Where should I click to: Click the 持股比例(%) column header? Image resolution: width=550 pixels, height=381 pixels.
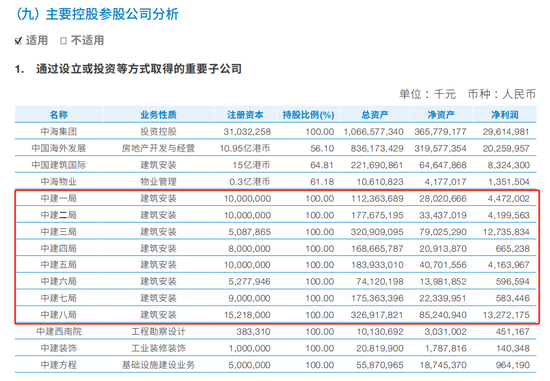coord(308,115)
